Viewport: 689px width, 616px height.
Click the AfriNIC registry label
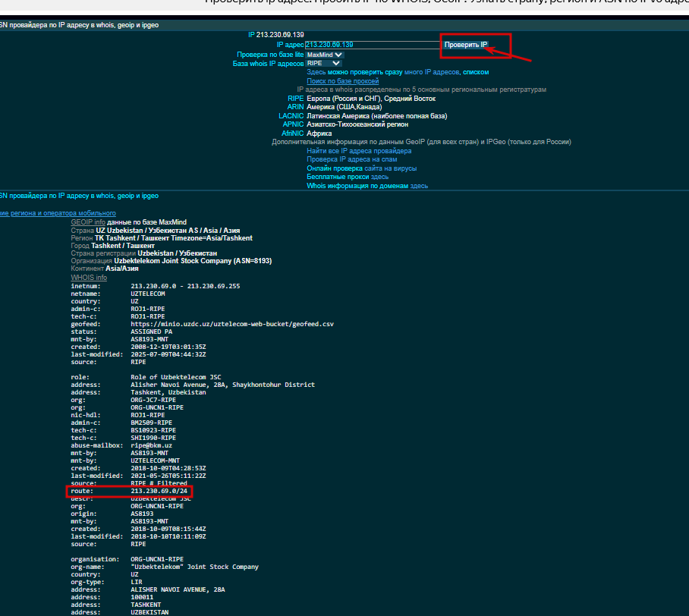pyautogui.click(x=293, y=133)
